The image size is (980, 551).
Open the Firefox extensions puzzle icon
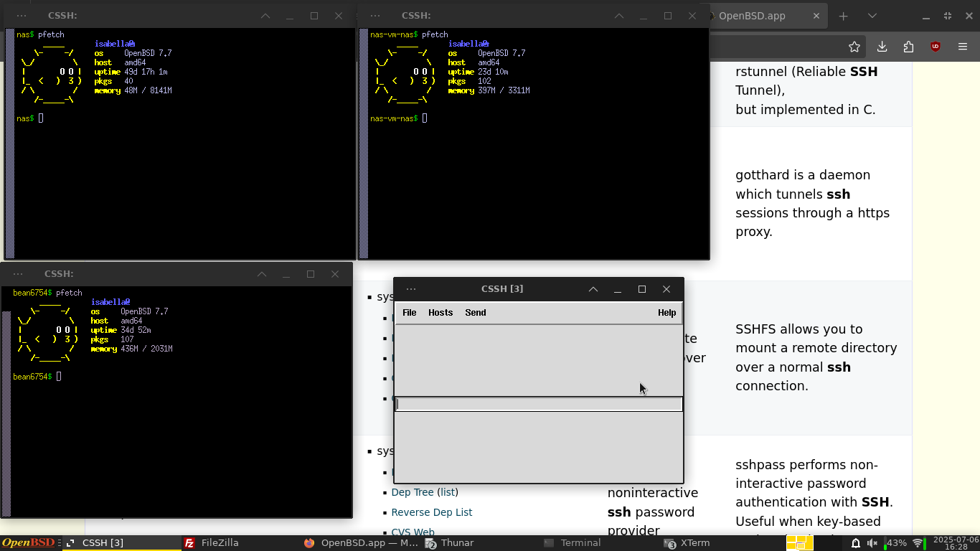(x=909, y=47)
